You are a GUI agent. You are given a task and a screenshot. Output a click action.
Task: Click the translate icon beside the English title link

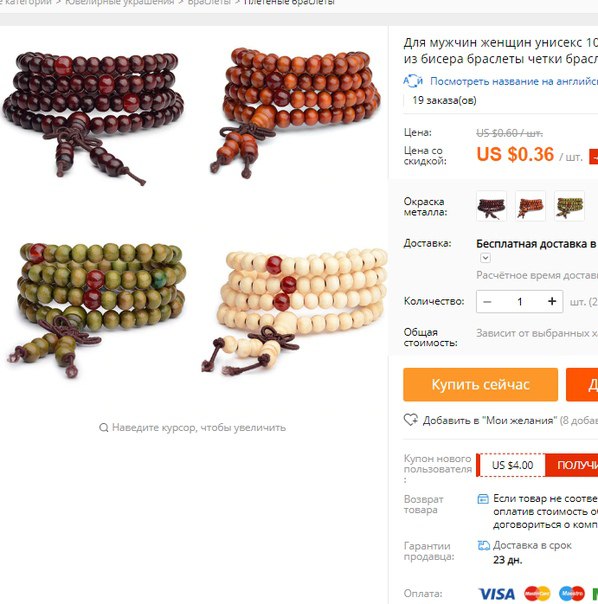click(x=413, y=81)
